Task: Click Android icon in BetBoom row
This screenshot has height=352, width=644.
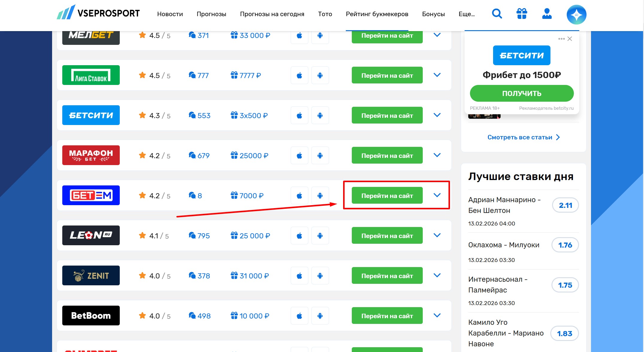Action: pos(320,316)
